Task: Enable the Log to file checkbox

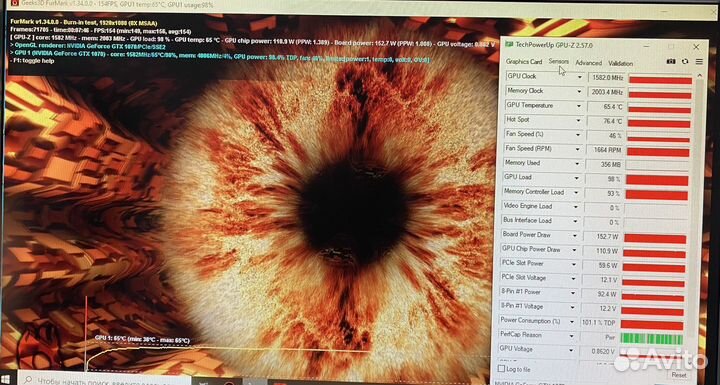Action: click(501, 368)
